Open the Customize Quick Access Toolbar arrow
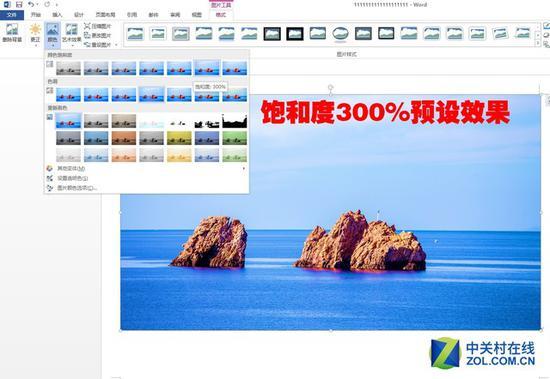 pos(57,5)
